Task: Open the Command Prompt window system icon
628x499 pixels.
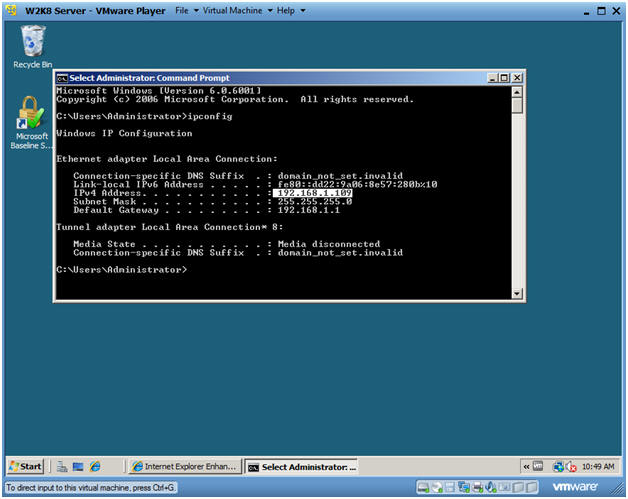Action: (x=62, y=78)
